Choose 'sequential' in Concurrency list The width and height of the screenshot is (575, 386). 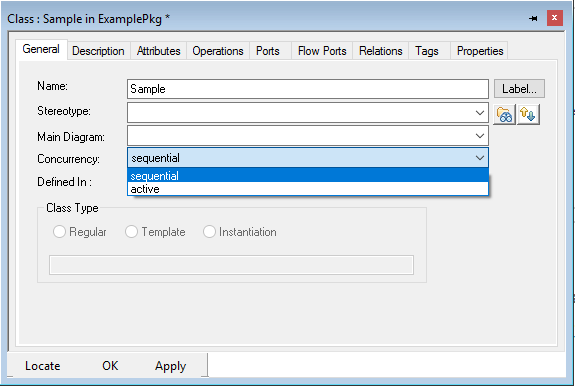tap(308, 176)
